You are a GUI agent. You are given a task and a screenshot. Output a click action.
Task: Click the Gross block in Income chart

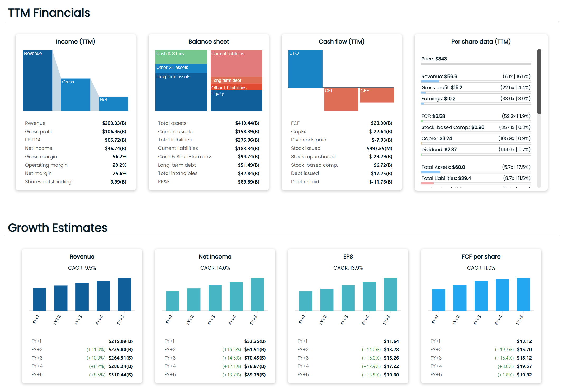[75, 94]
